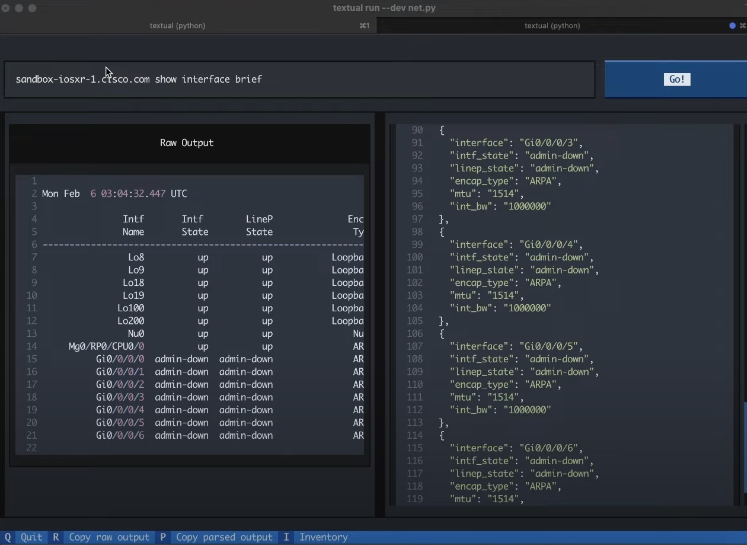Click the Intf State column header
This screenshot has width=747, height=545.
[x=194, y=225]
